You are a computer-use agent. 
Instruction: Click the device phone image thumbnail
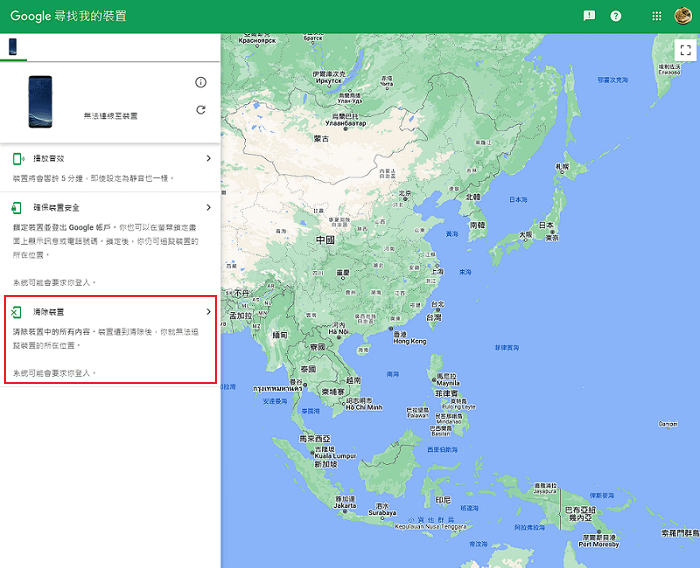point(40,102)
